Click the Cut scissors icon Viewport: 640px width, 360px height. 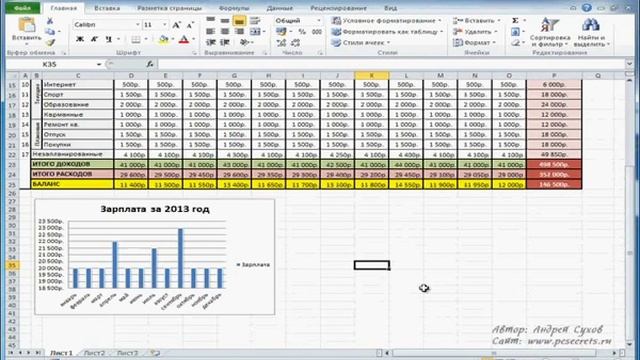(50, 21)
